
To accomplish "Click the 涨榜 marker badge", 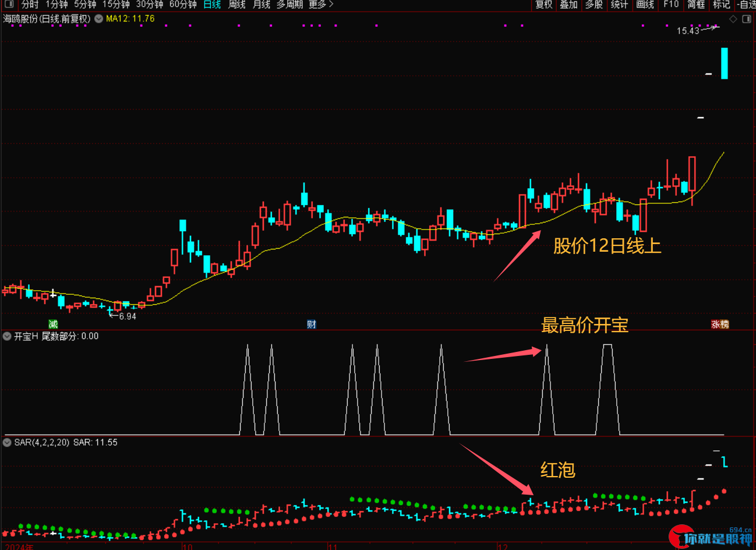I will point(720,325).
